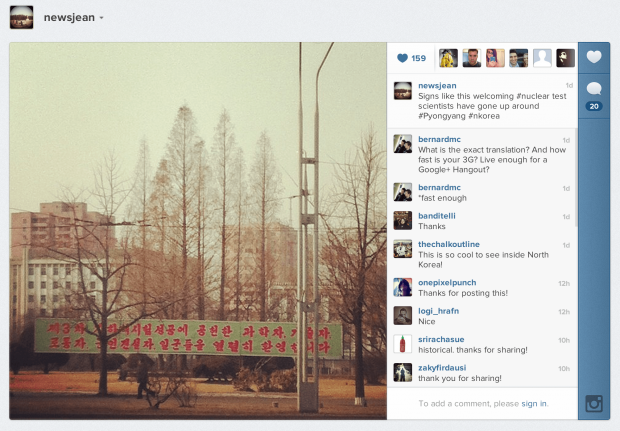Click the onepixelpunch username
The height and width of the screenshot is (431, 620).
coord(447,282)
